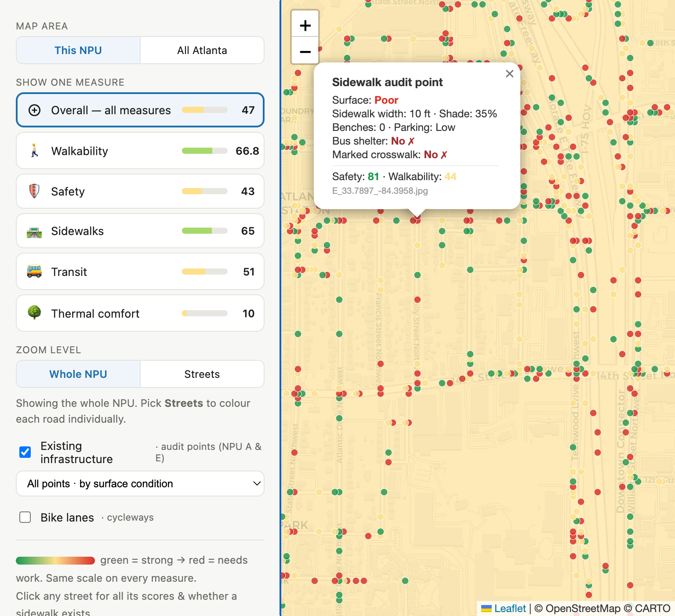The image size is (675, 616).
Task: Select the Walkability measure label
Action: pos(80,151)
